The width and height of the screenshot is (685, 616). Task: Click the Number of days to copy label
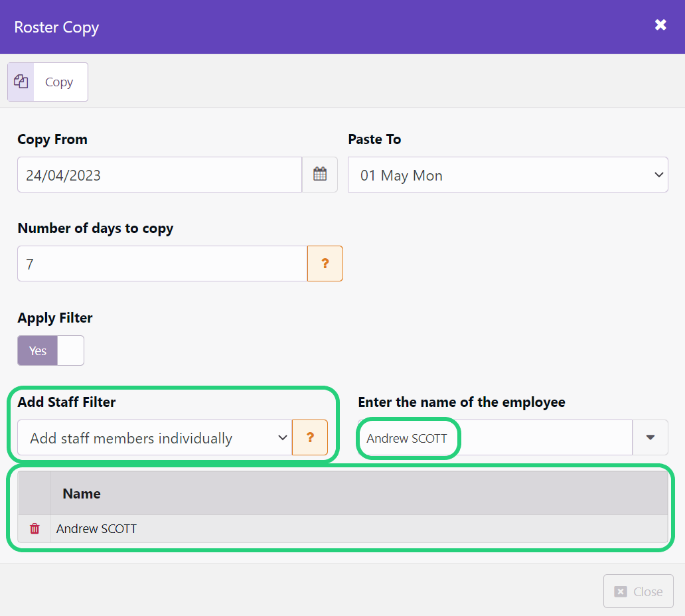(x=95, y=228)
